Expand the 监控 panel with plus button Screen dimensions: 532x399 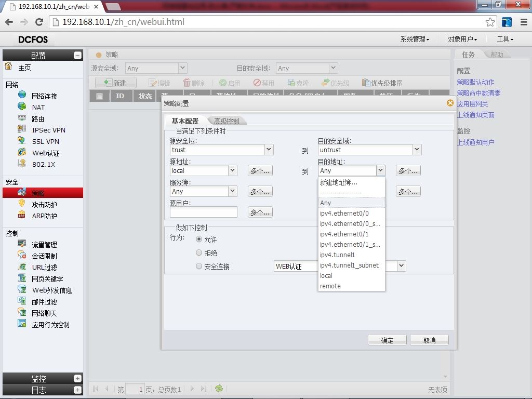(77, 379)
